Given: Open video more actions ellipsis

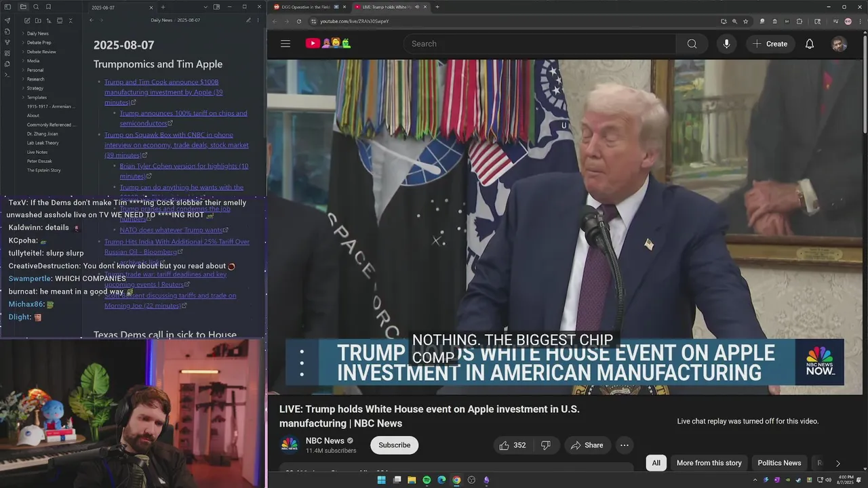Looking at the screenshot, I should pyautogui.click(x=625, y=445).
